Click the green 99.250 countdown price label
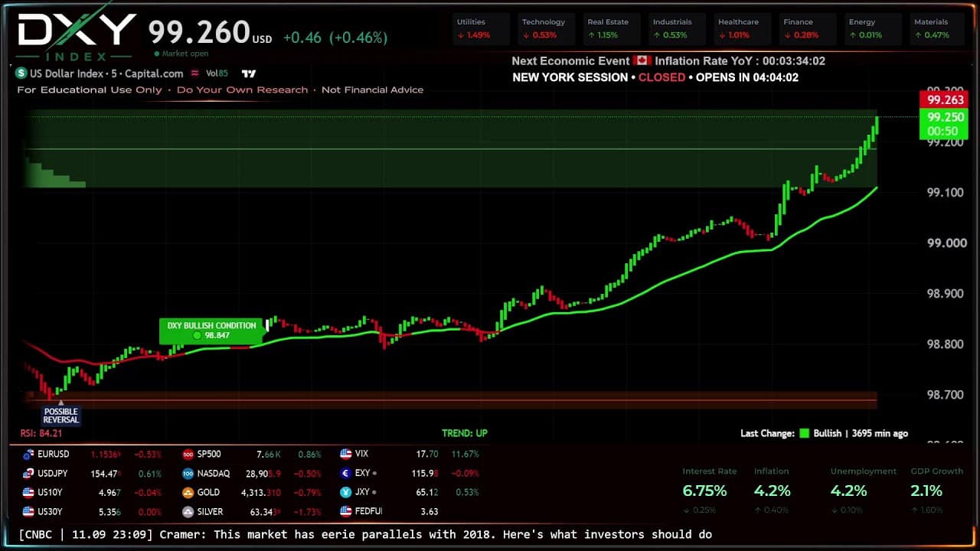 coord(944,124)
